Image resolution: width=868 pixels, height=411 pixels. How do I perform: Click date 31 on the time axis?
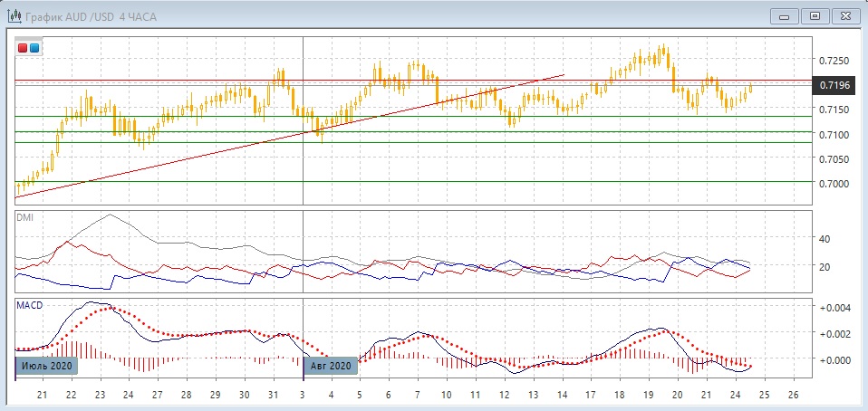273,396
